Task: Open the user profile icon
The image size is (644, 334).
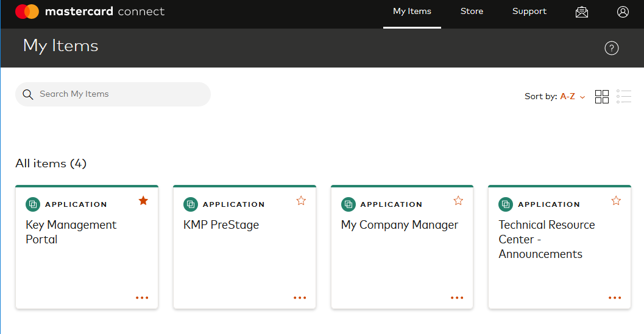Action: (623, 12)
